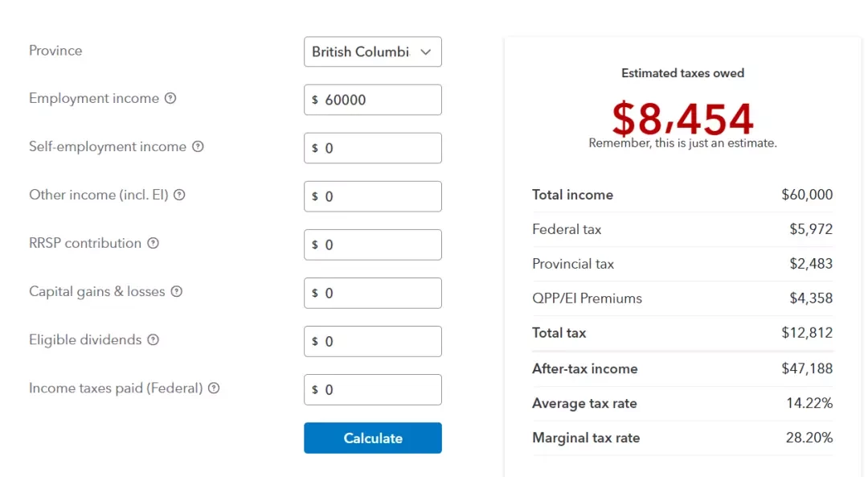Click the Province field label
The image size is (868, 477).
click(x=55, y=51)
